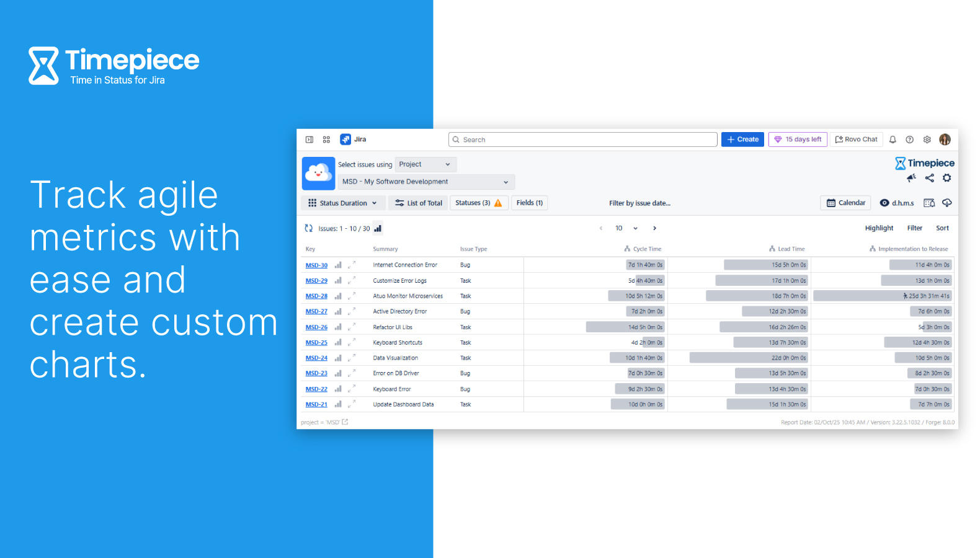
Task: Click the report scheduling icon beside d.h.m.s
Action: tap(929, 203)
